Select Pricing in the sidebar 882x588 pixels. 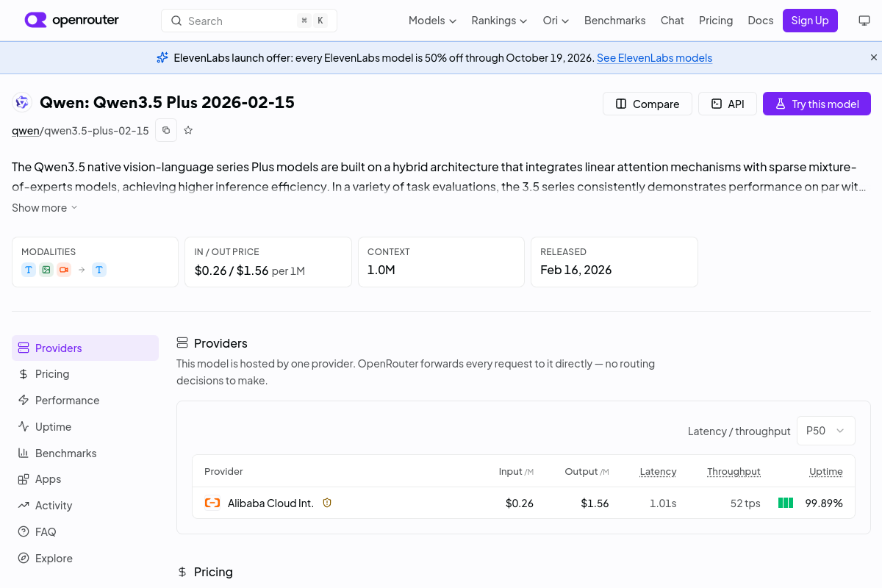click(85, 374)
